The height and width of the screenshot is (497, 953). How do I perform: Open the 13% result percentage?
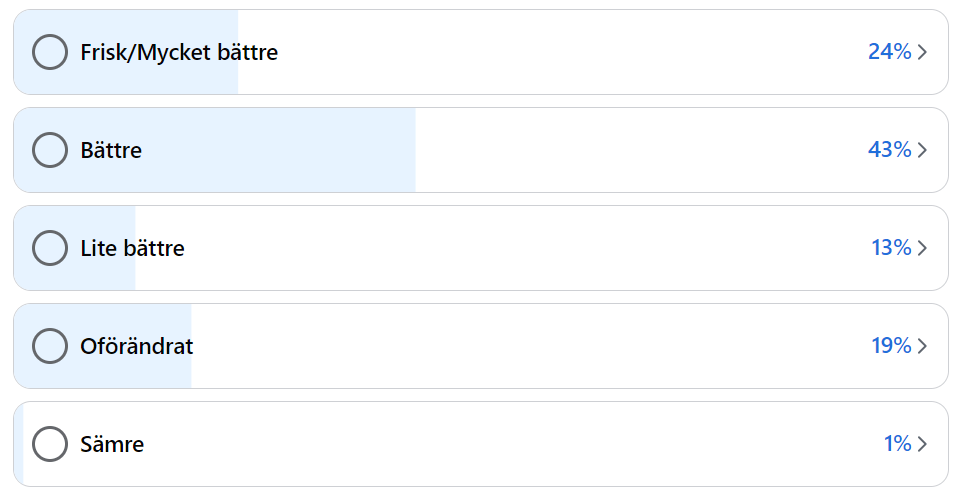pyautogui.click(x=891, y=248)
